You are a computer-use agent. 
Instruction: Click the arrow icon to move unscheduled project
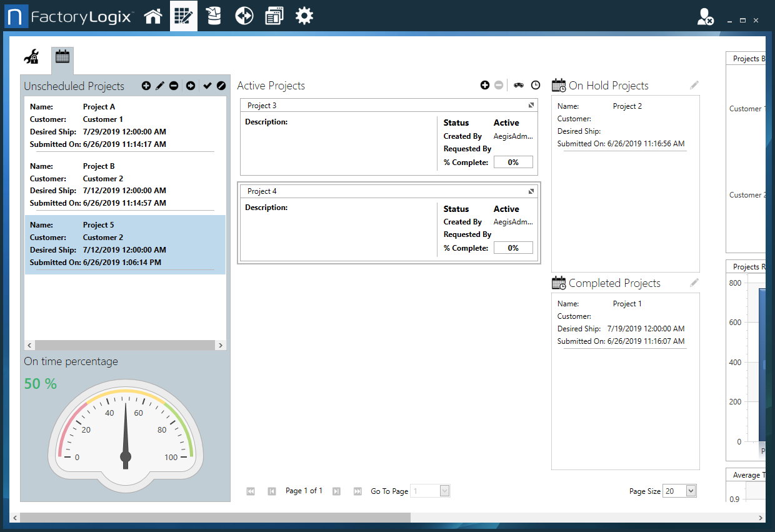[191, 86]
